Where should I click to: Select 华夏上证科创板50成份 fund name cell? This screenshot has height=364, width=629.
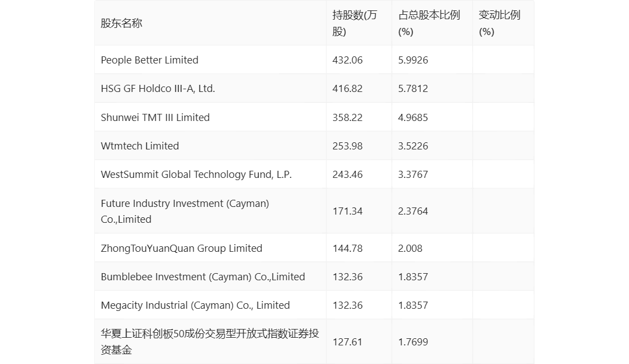tap(209, 342)
